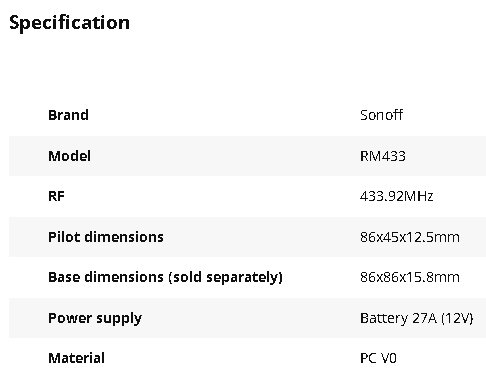Click the shaded Power supply row
This screenshot has height=375, width=486.
click(247, 318)
